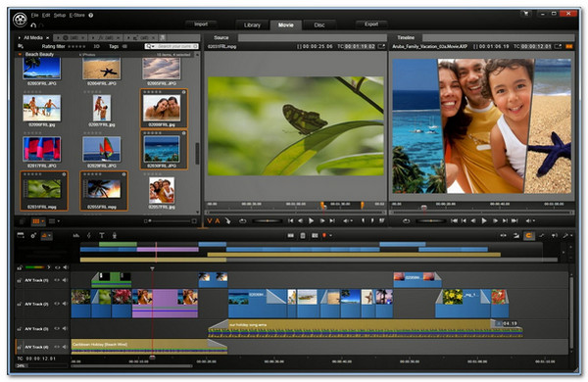Click the Timeline player volume speaker icon
This screenshot has height=382, width=588.
pos(528,221)
